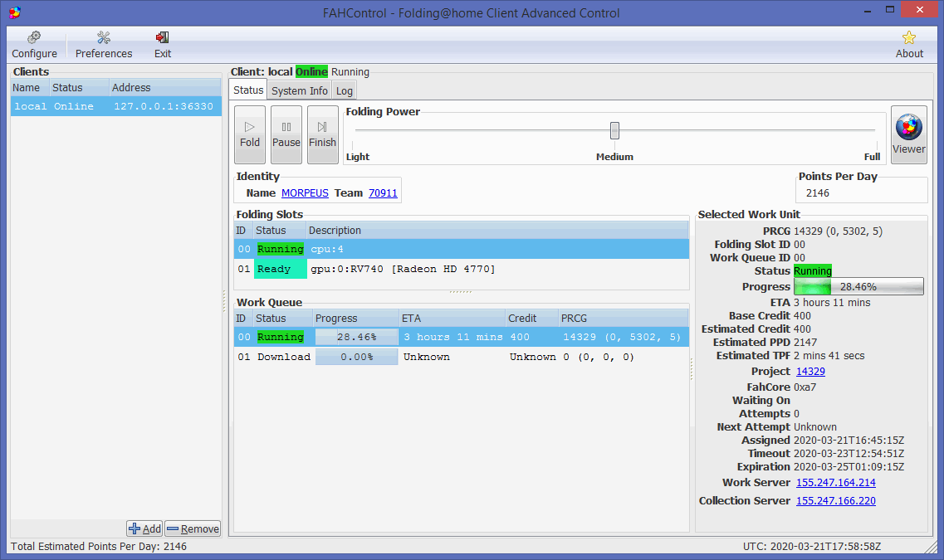Open the Log tab
The image size is (944, 560).
click(x=345, y=90)
